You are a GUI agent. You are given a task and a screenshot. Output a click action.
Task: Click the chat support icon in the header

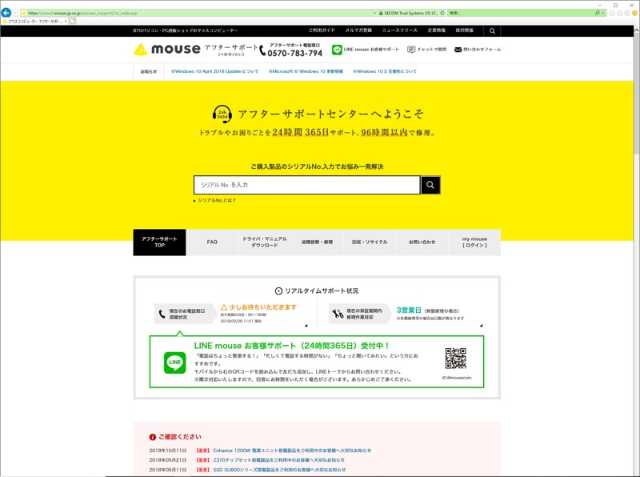point(411,49)
